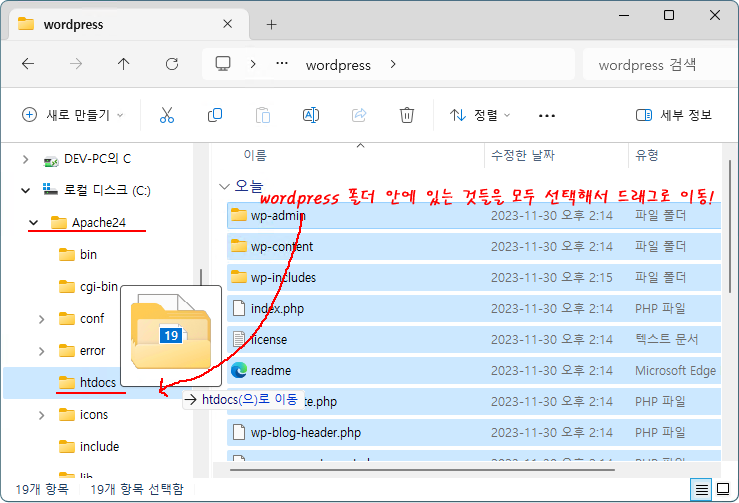Image resolution: width=739 pixels, height=503 pixels.
Task: Select the htdocs folder in tree
Action: pos(98,382)
